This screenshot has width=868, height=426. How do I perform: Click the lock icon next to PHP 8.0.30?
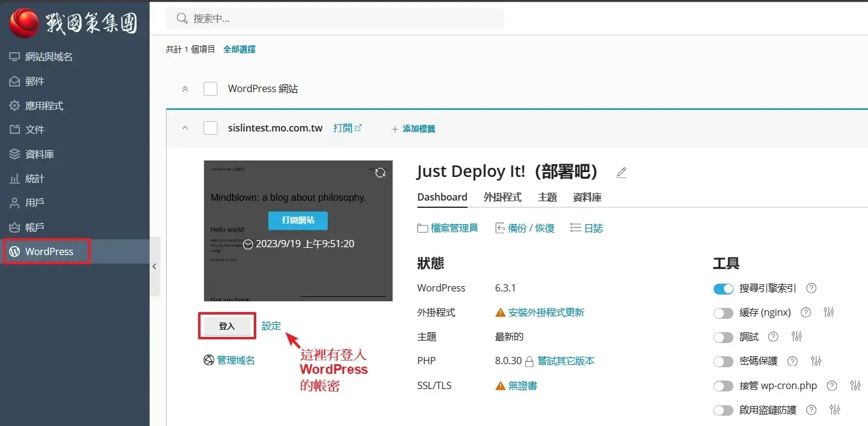[529, 362]
